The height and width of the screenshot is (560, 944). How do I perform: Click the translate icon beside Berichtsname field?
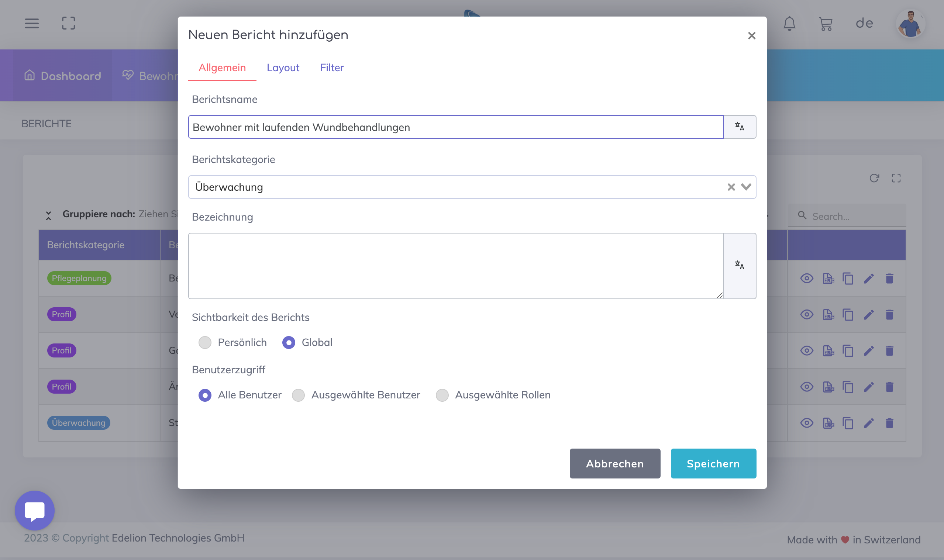click(739, 127)
